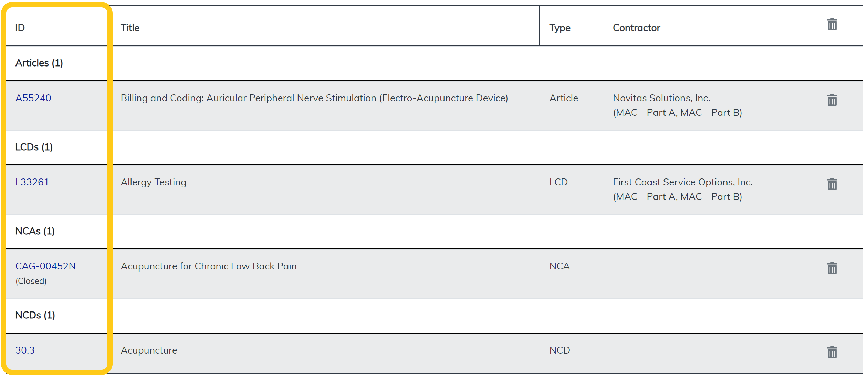Remove the Acupuncture NCD 30.3 row

click(832, 353)
